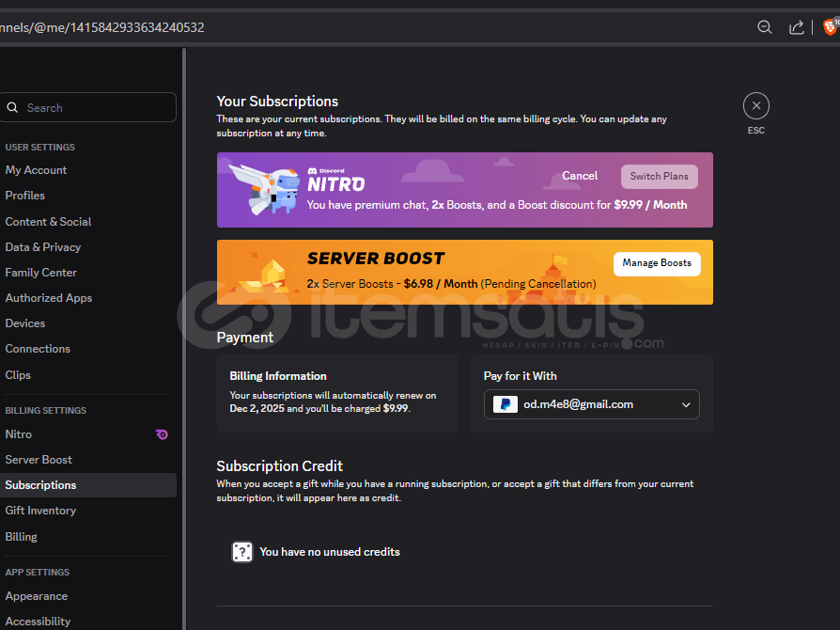Cancel the Nitro subscription

580,176
